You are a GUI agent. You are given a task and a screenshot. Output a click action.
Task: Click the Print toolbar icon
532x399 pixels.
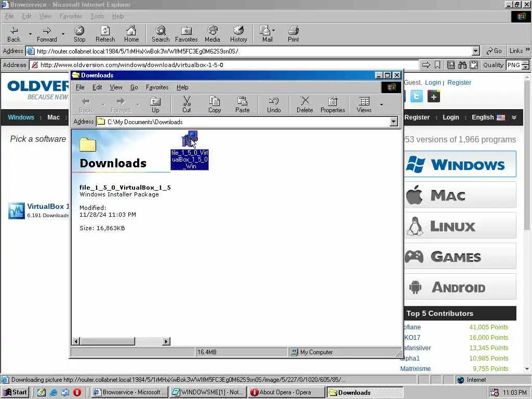tap(293, 34)
